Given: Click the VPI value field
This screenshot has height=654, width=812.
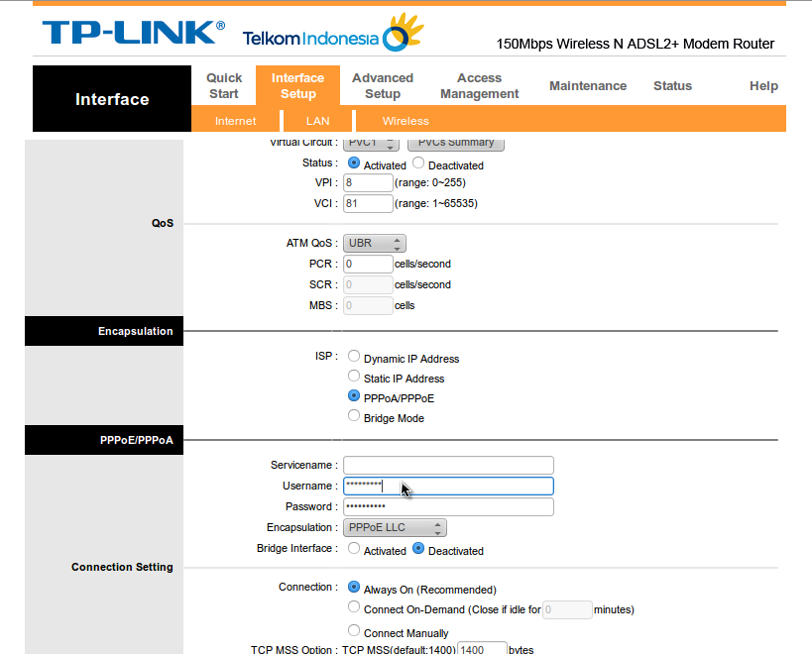Looking at the screenshot, I should [x=367, y=182].
